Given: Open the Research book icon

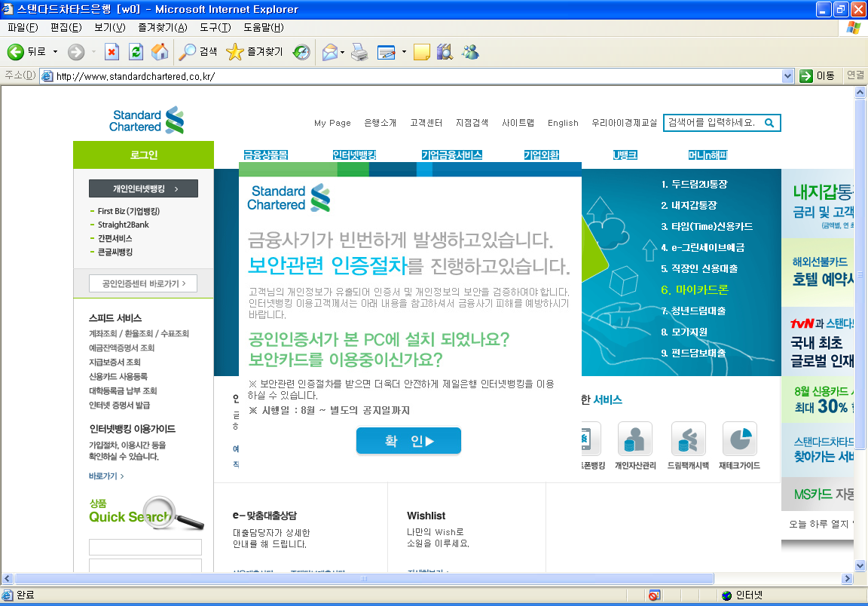Looking at the screenshot, I should (445, 52).
